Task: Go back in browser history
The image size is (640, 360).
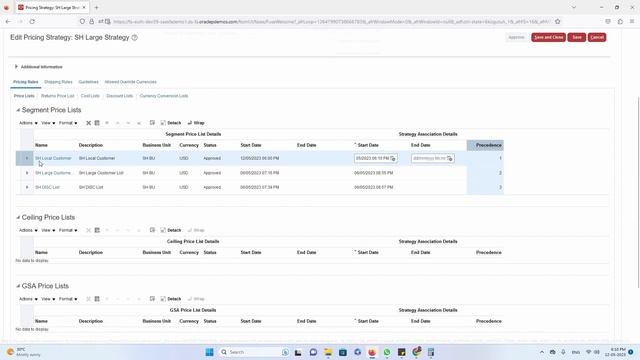Action: point(8,21)
